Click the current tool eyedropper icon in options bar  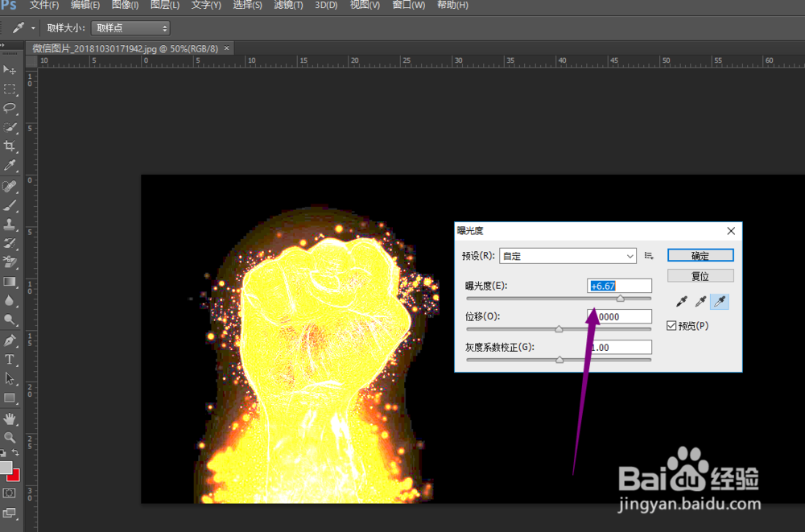(19, 27)
